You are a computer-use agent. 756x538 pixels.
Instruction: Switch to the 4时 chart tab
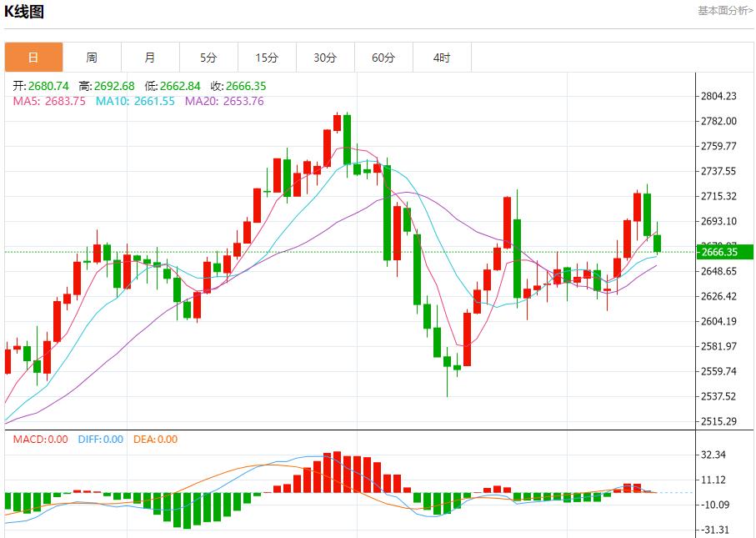(442, 58)
